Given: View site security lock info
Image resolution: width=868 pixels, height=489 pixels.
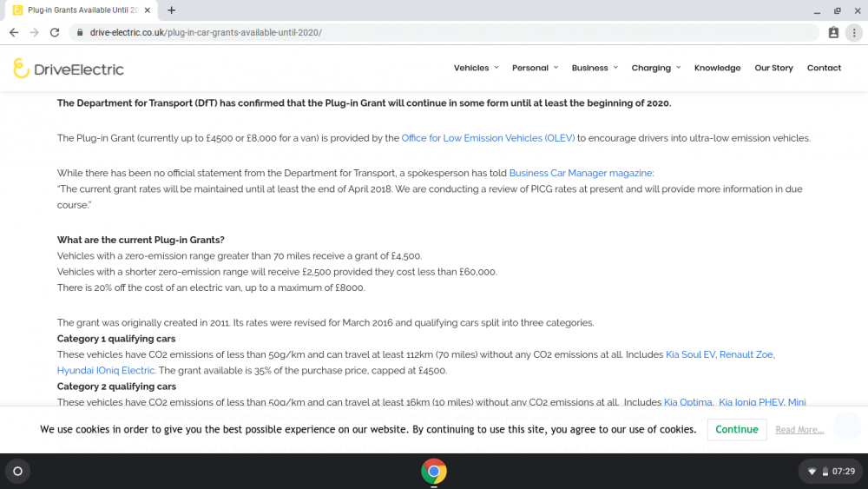Looking at the screenshot, I should (80, 33).
